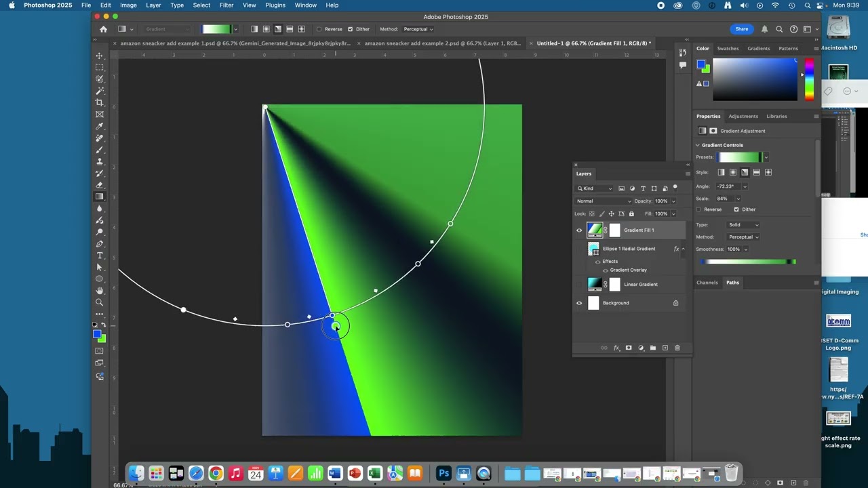
Task: Select the Horizontal Type tool
Action: pos(100,256)
